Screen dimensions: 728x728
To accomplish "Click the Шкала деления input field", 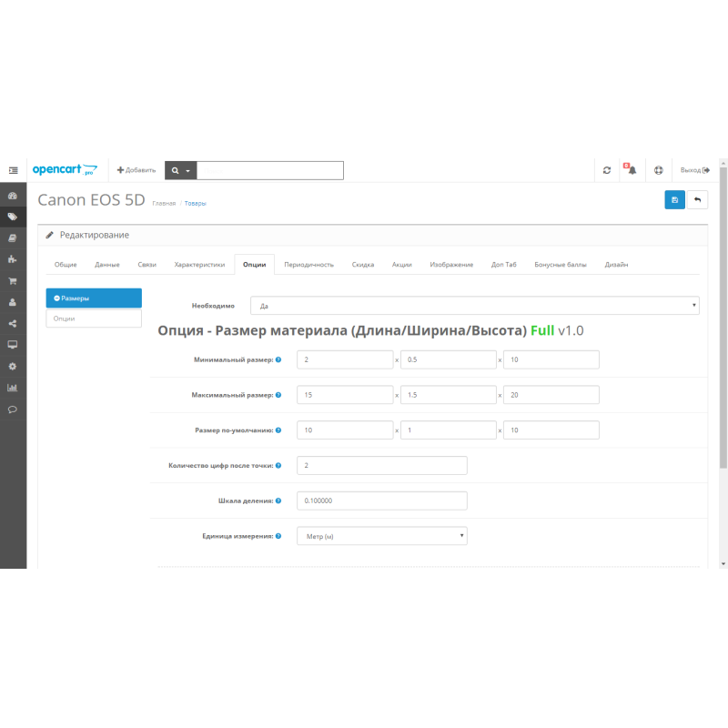I will 382,500.
